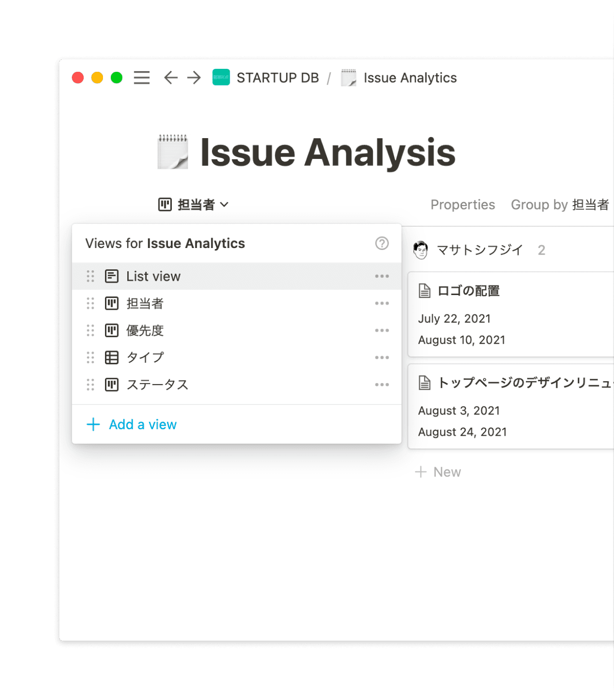The height and width of the screenshot is (700, 614).
Task: Navigate to Issue Analytics via breadcrumb
Action: pos(409,78)
